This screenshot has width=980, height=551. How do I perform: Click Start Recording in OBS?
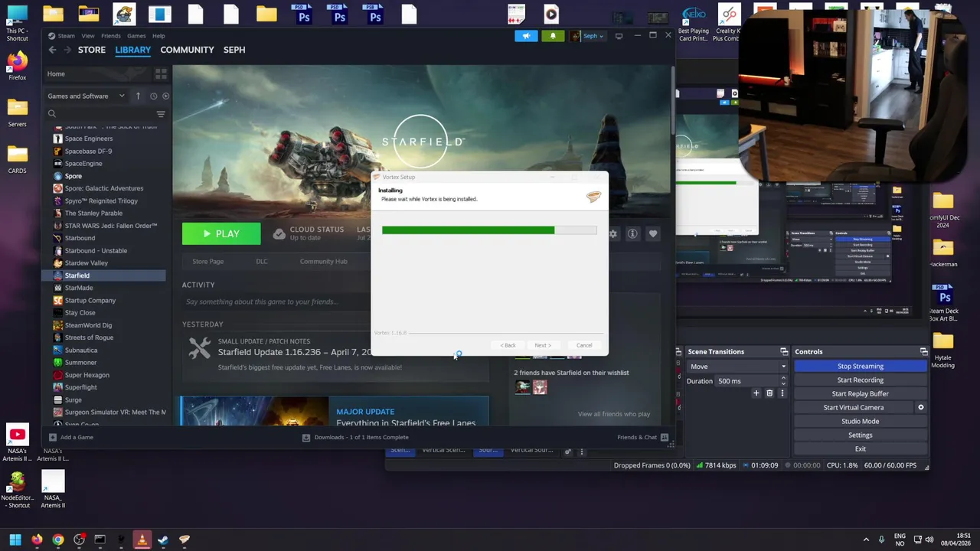click(x=860, y=380)
